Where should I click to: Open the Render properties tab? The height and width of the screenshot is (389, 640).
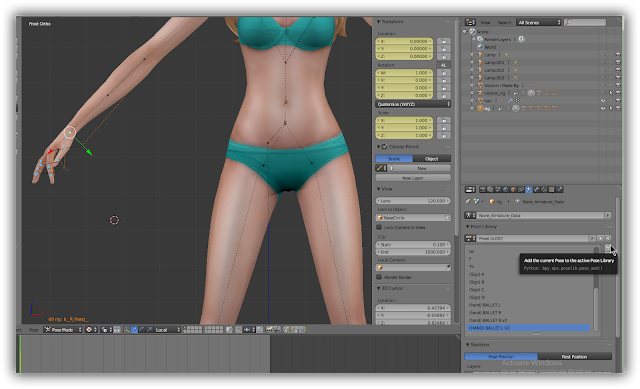click(482, 189)
